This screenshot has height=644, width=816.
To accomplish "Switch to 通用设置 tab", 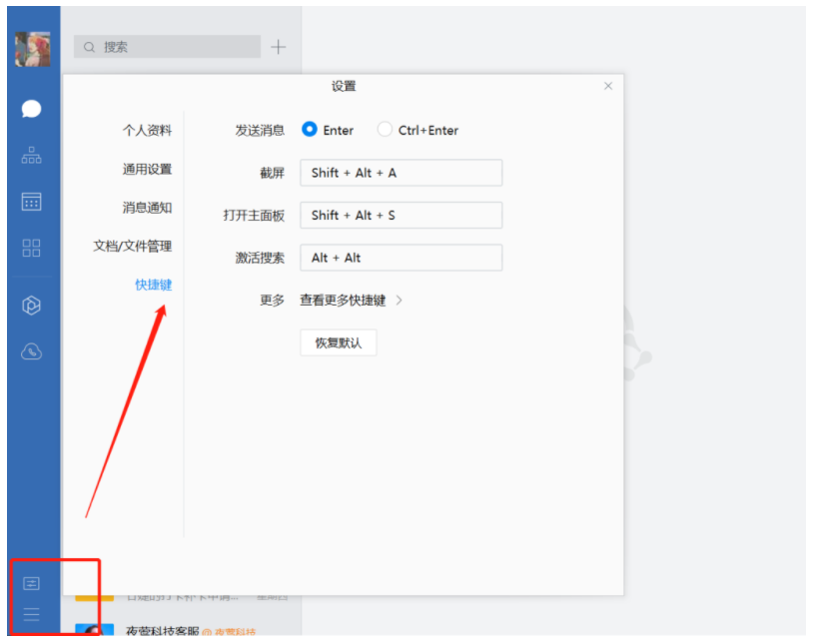I will click(147, 169).
